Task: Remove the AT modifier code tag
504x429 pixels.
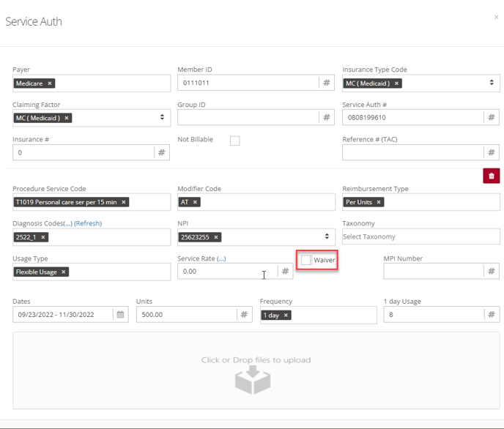Action: (x=195, y=202)
